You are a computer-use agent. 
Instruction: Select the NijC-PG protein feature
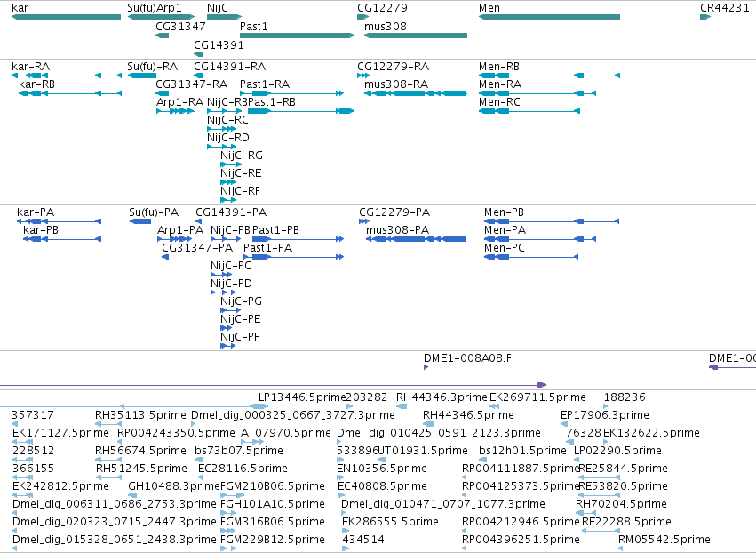(230, 310)
